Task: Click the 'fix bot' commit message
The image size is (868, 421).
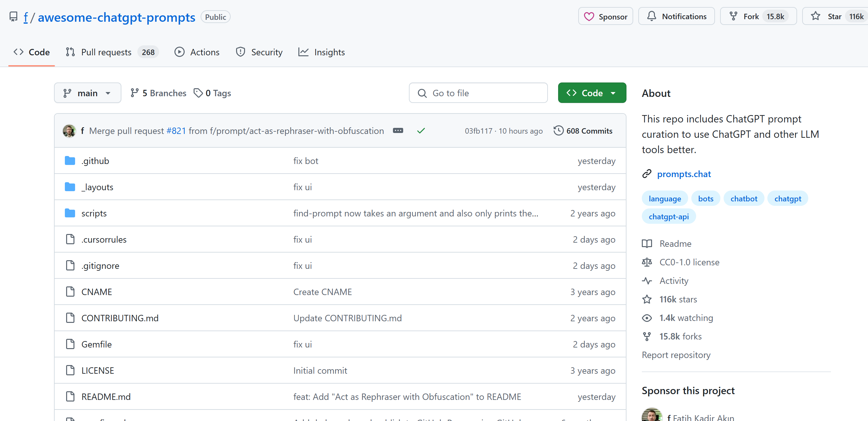Action: 305,161
